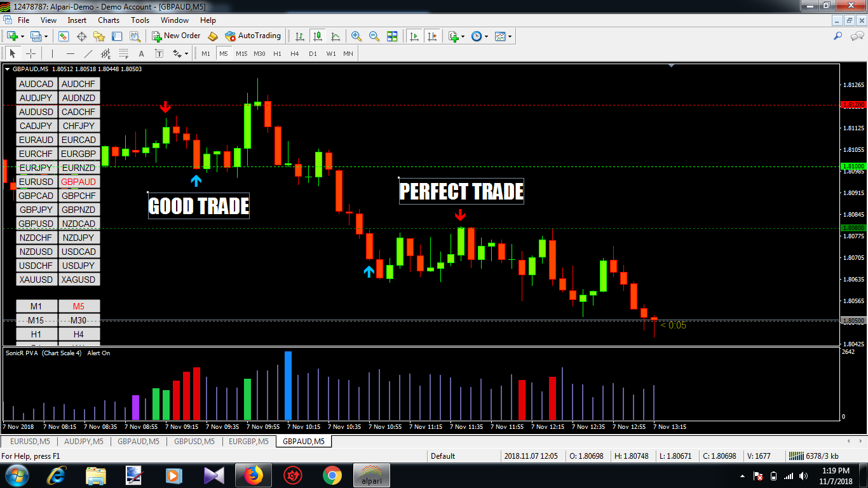Open the chart Templates icon
This screenshot has height=488, width=868.
pos(501,36)
